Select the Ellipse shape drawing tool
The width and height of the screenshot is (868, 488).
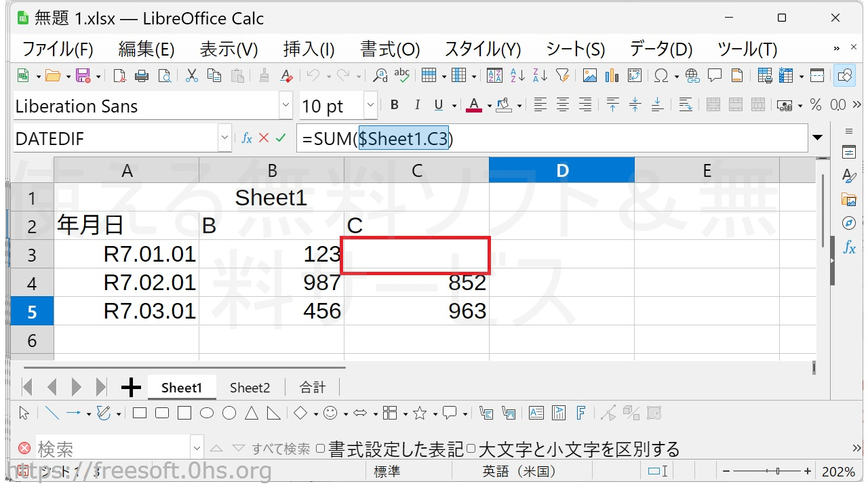tap(207, 413)
